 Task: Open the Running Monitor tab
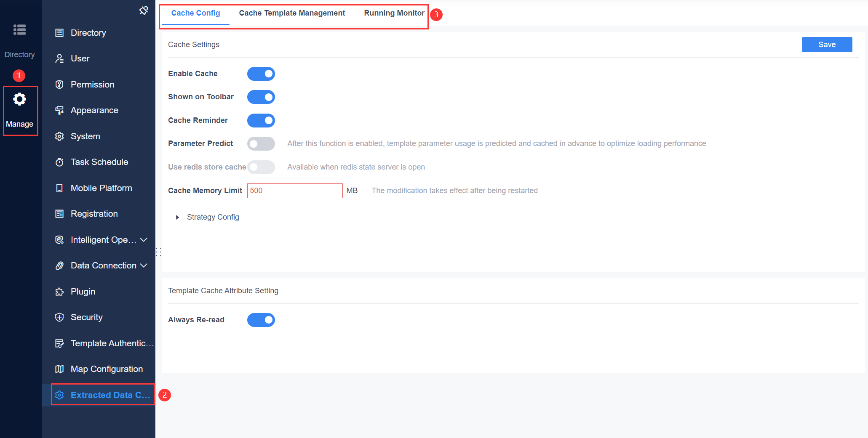point(393,13)
